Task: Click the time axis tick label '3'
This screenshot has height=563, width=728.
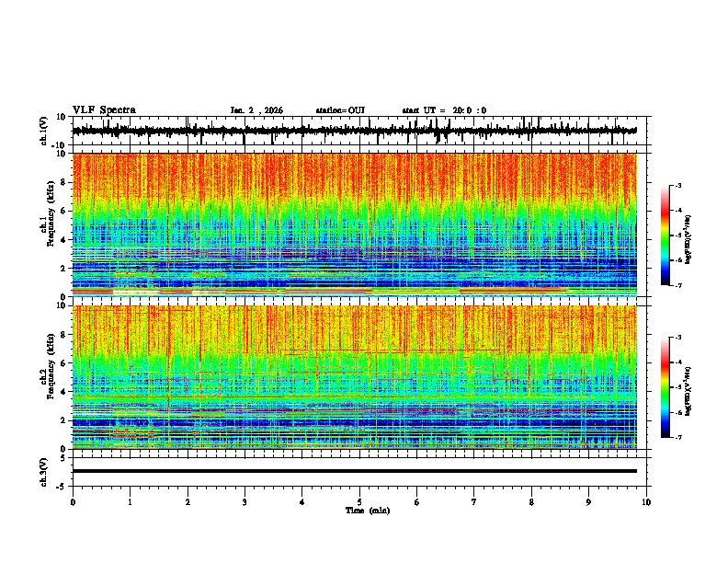Action: click(245, 502)
